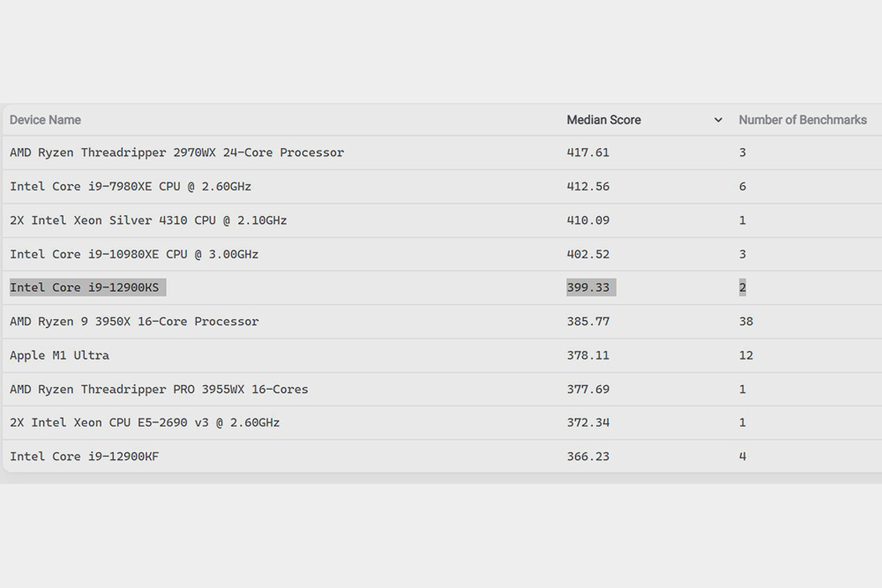Screen dimensions: 882x588
Task: Click the median score 366.23
Action: click(587, 456)
